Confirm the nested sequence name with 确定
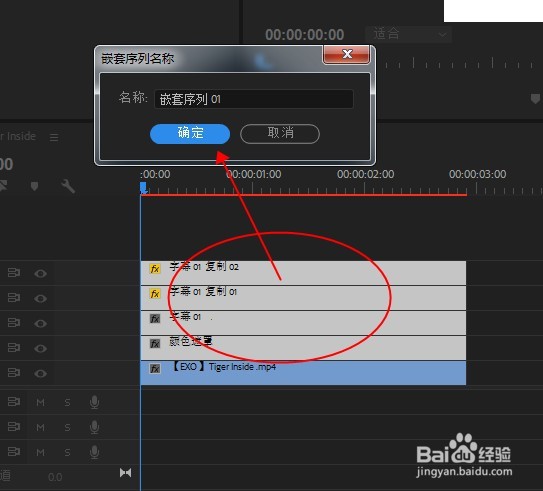The width and height of the screenshot is (543, 491). [190, 134]
